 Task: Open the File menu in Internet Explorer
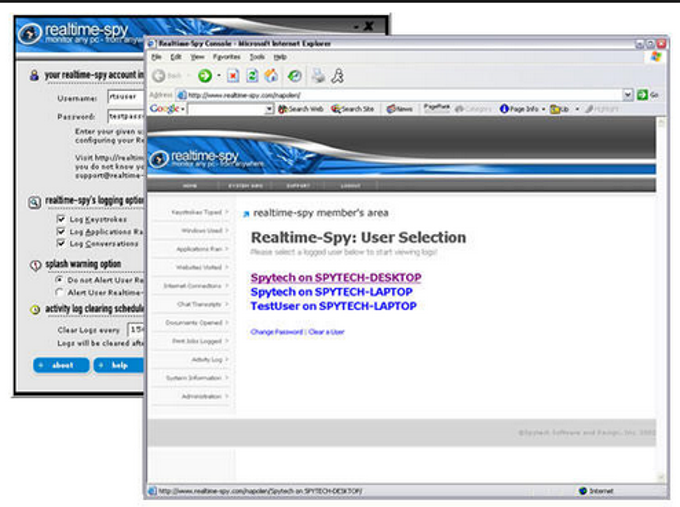point(156,57)
